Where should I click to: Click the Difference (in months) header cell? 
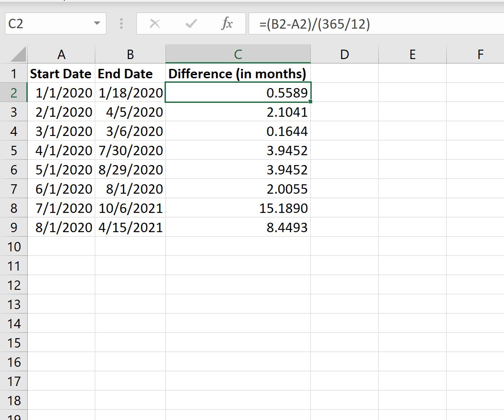(237, 74)
